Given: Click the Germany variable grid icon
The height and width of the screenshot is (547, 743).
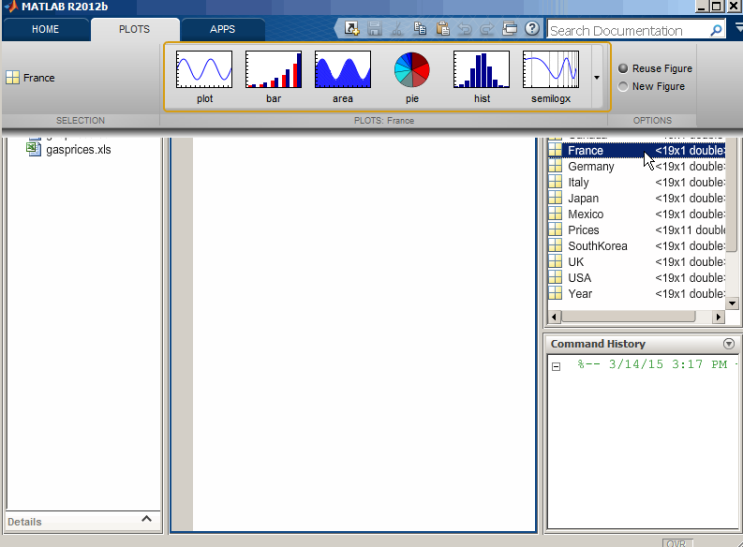Looking at the screenshot, I should 555,165.
